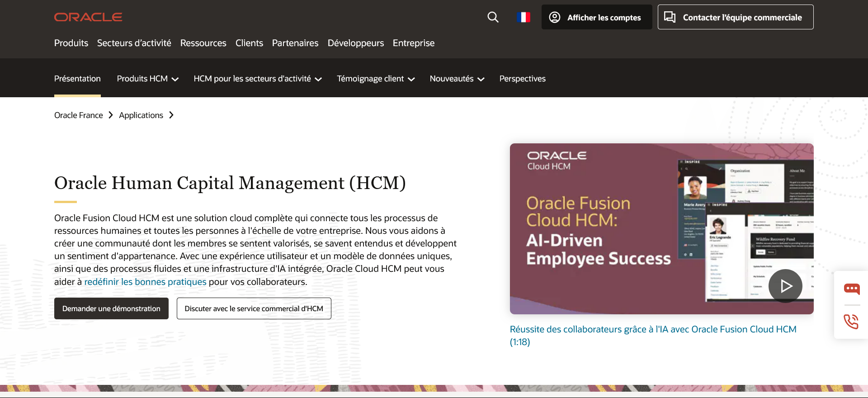Click Afficher les comptes button
This screenshot has height=398, width=868.
597,17
